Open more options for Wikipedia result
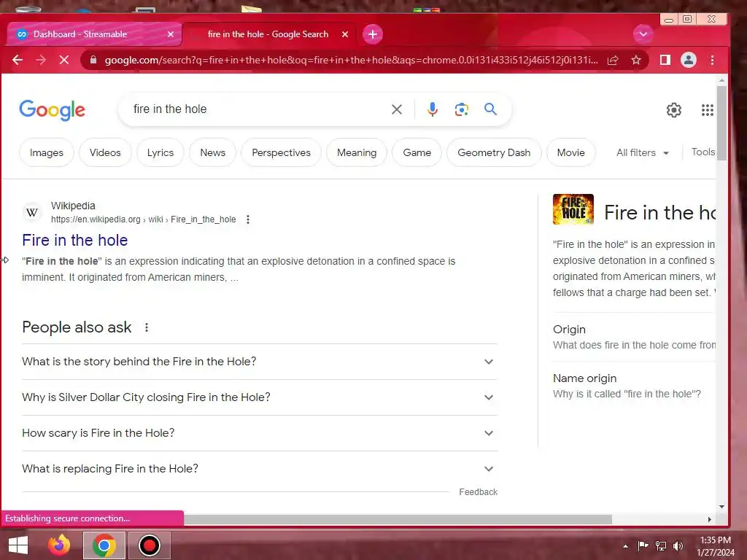The image size is (747, 560). [x=248, y=219]
